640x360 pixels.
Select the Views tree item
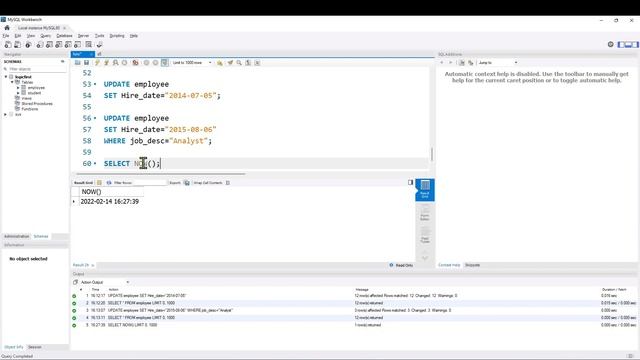pyautogui.click(x=26, y=98)
